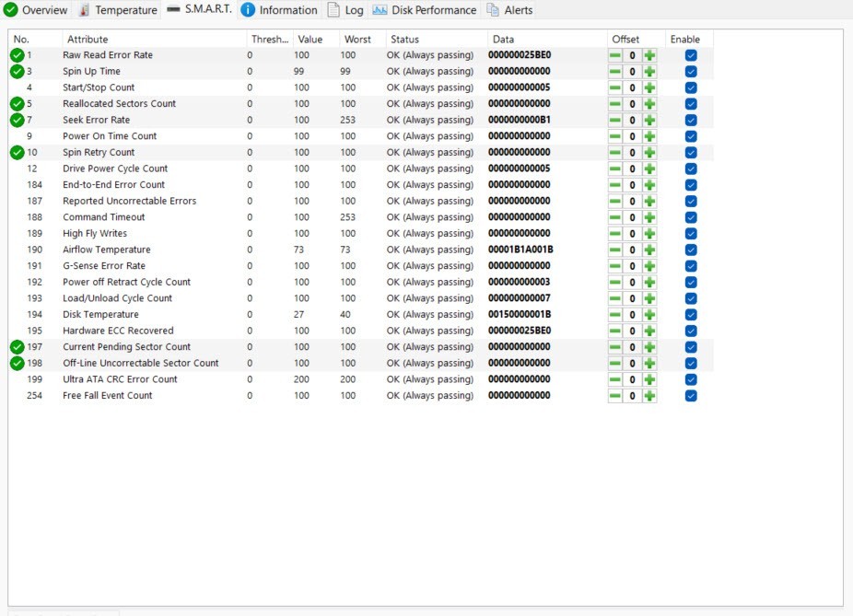Switch to the Log tab
The width and height of the screenshot is (853, 616).
pos(345,10)
